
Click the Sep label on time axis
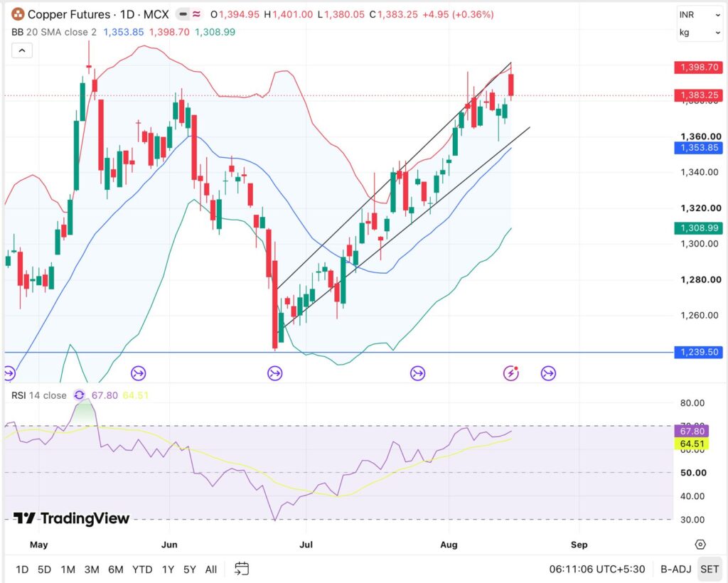pyautogui.click(x=579, y=545)
